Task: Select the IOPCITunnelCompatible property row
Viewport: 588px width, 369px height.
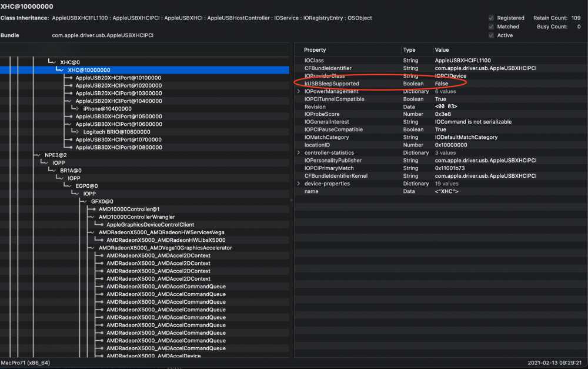Action: point(440,99)
